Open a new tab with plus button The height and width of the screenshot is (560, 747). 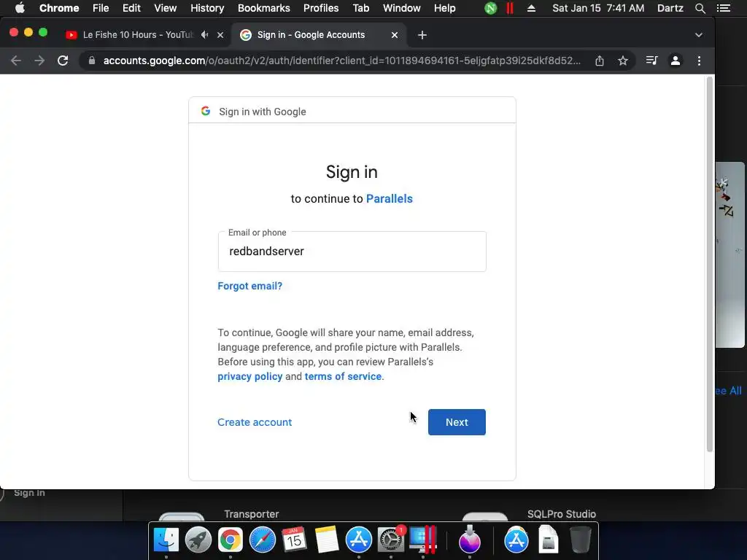click(422, 35)
